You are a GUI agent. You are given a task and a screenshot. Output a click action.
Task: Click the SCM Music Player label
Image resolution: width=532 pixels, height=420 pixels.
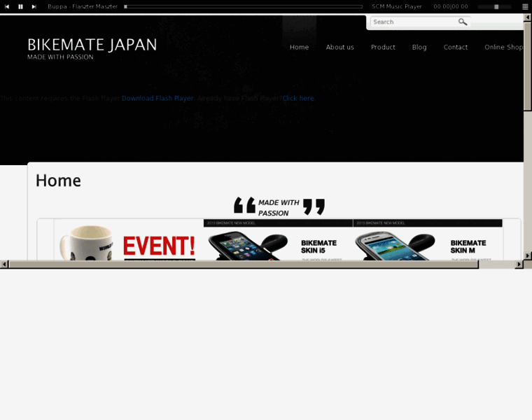[397, 6]
